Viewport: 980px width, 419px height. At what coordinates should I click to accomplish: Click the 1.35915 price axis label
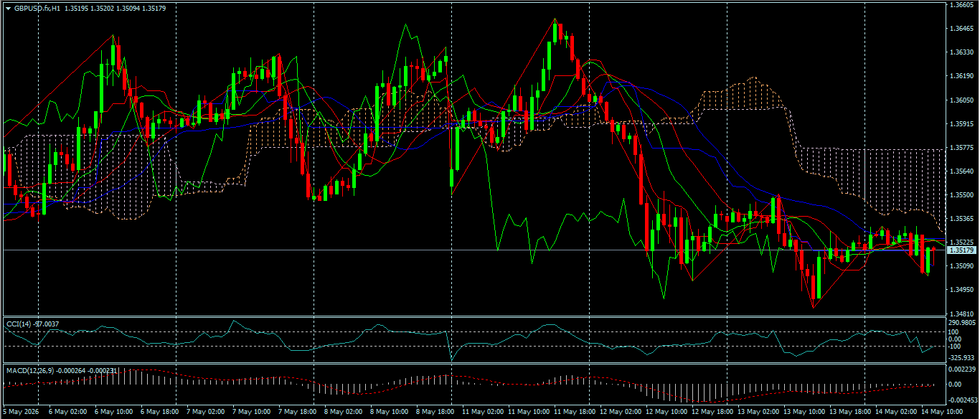pos(961,123)
